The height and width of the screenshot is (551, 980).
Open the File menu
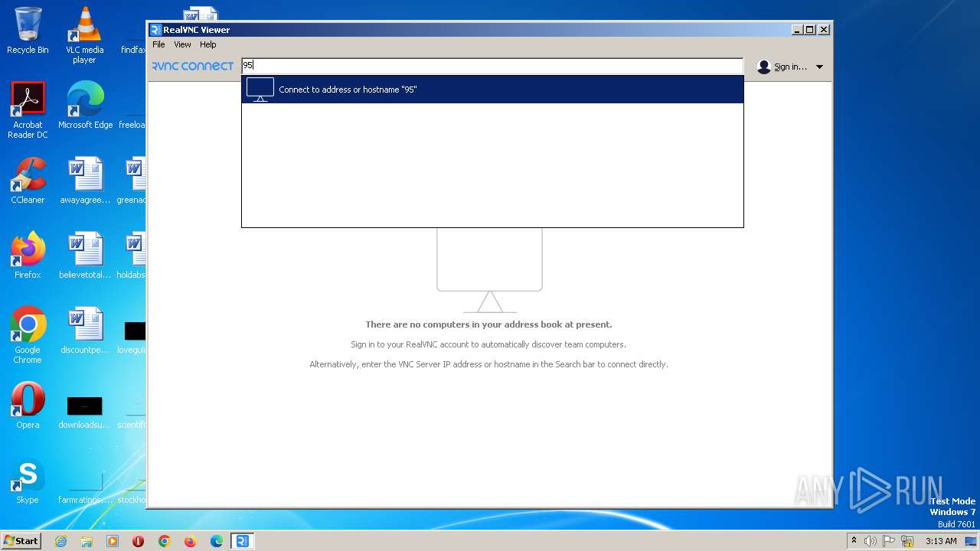pos(158,44)
